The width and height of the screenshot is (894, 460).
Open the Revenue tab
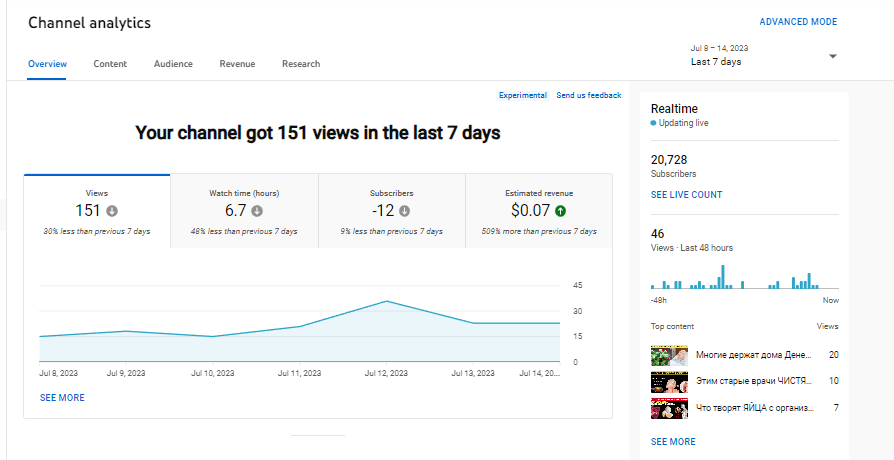tap(237, 64)
